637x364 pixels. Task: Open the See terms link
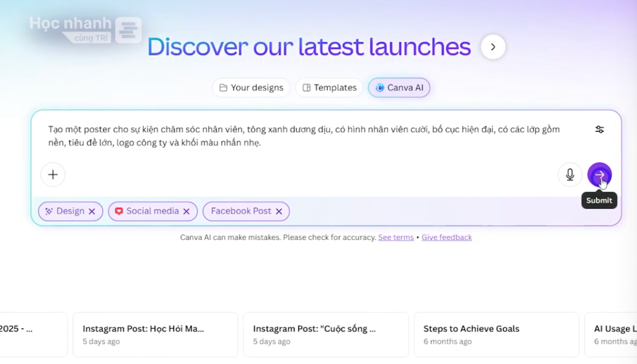[x=396, y=238]
